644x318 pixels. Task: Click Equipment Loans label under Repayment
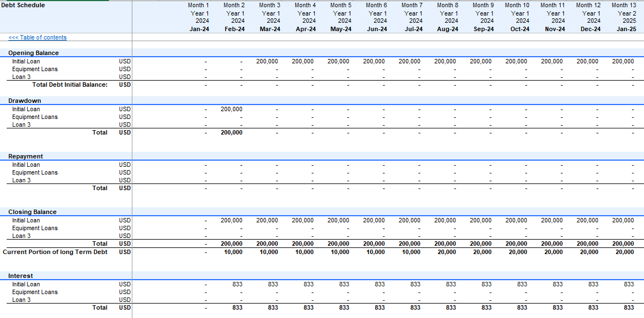coord(34,172)
